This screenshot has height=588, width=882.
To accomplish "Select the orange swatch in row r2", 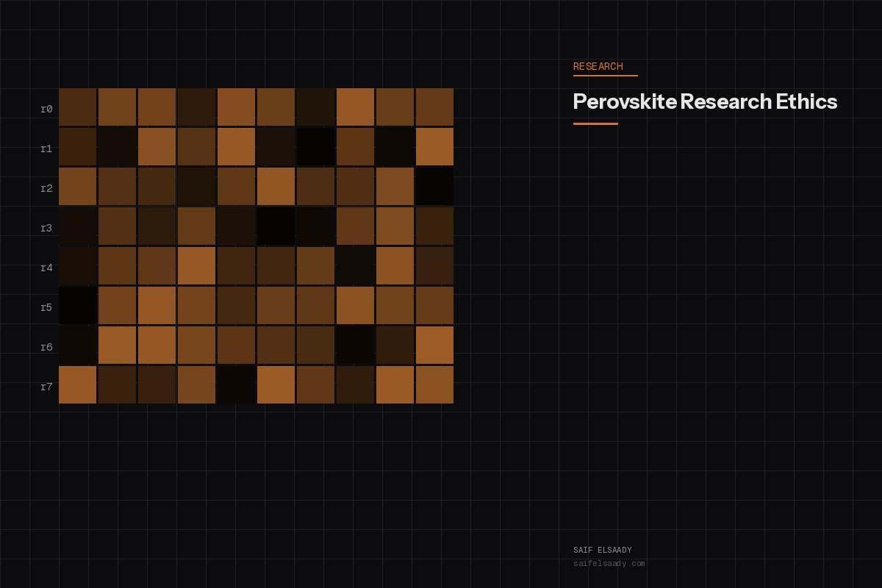I will [x=276, y=187].
